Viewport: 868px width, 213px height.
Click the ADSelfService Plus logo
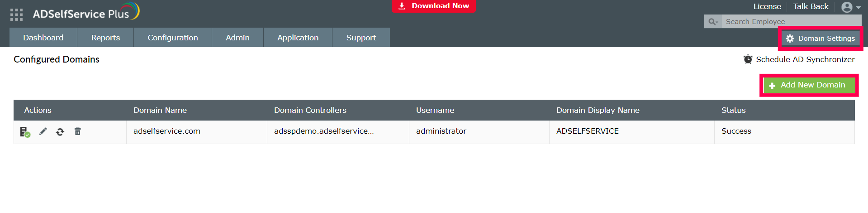click(86, 12)
